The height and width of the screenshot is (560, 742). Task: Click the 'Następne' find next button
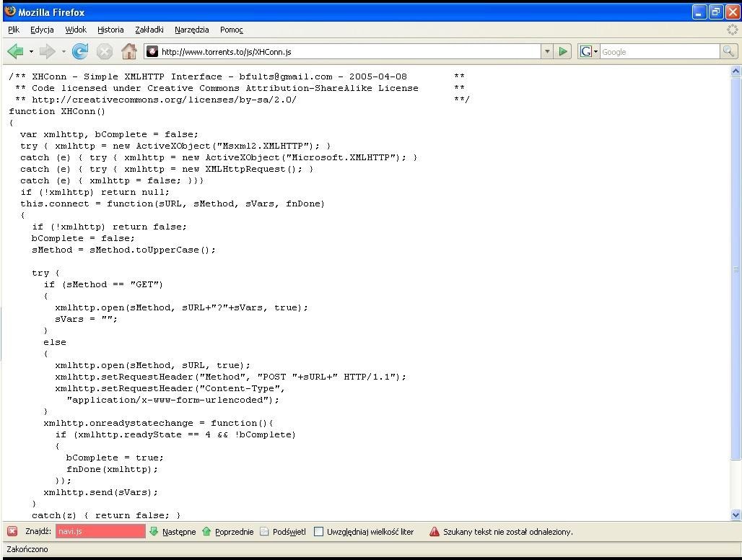173,532
